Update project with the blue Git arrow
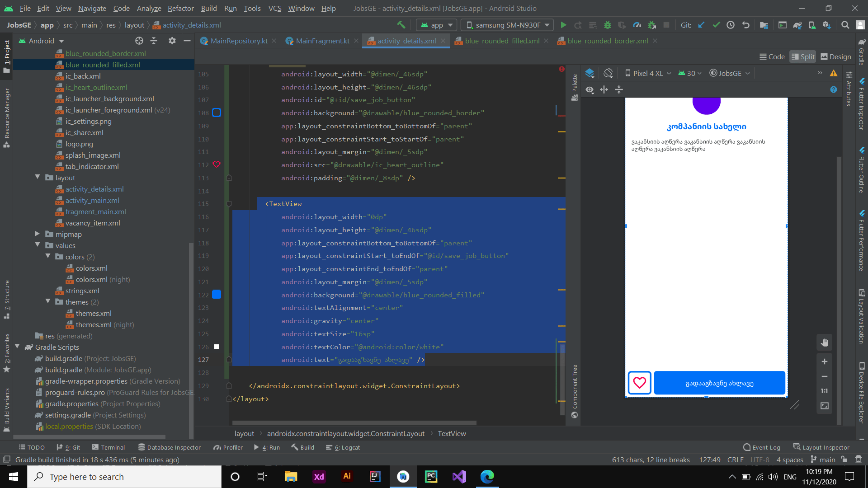868x488 pixels. [701, 25]
